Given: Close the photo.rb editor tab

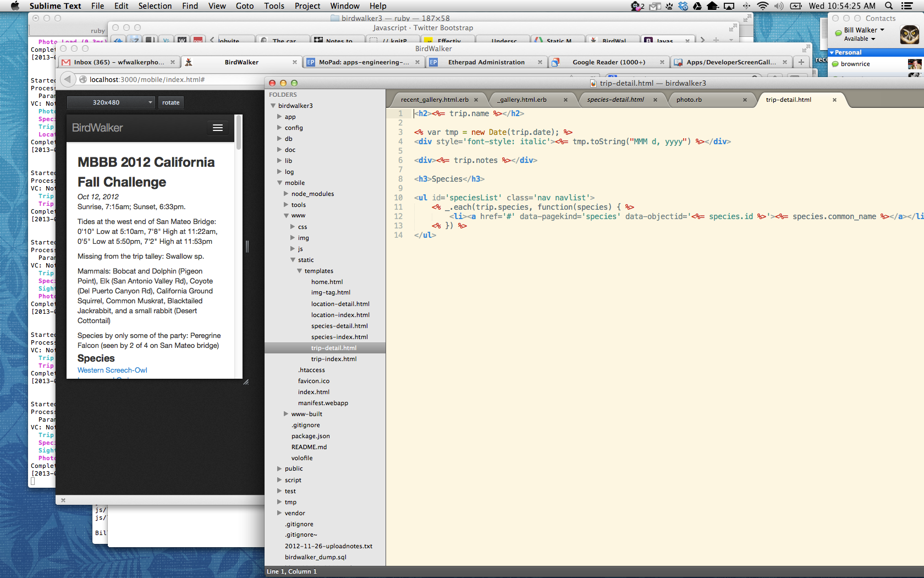Looking at the screenshot, I should click(745, 100).
